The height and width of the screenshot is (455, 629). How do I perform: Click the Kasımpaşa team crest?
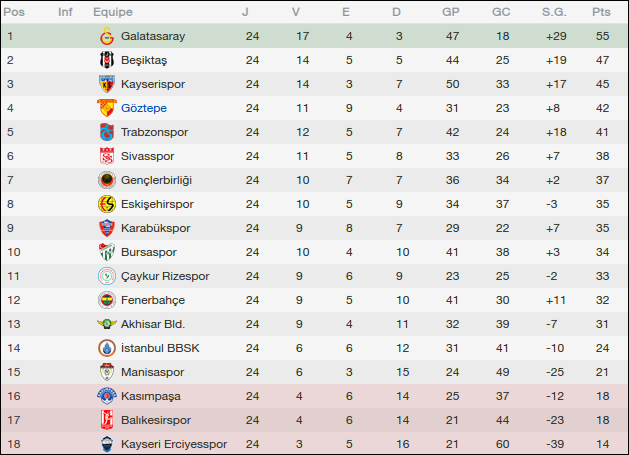click(x=106, y=396)
